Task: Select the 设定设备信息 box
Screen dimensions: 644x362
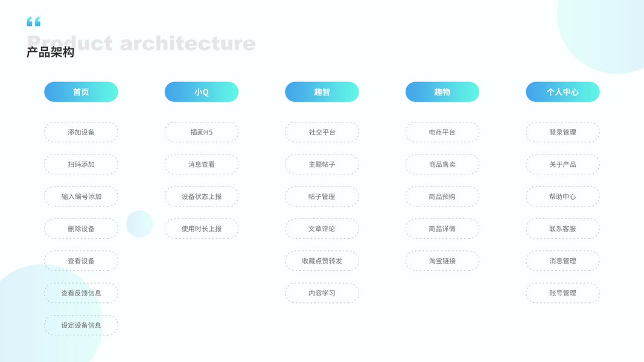Action: click(81, 325)
